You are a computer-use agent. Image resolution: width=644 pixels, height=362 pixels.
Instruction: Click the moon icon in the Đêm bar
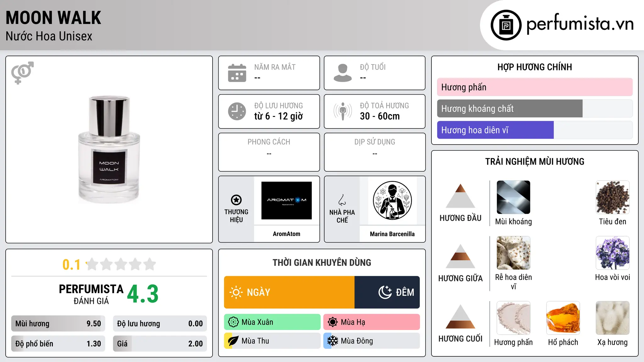pos(385,292)
